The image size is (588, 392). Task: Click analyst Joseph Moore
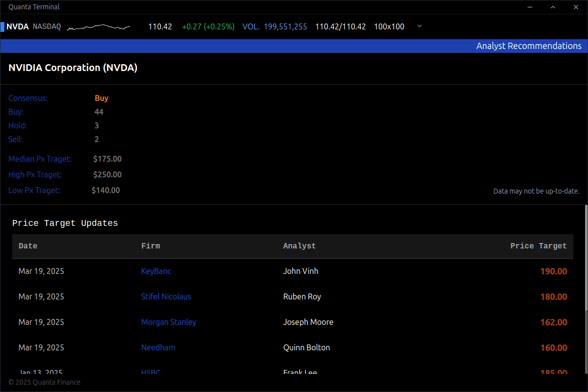[308, 322]
